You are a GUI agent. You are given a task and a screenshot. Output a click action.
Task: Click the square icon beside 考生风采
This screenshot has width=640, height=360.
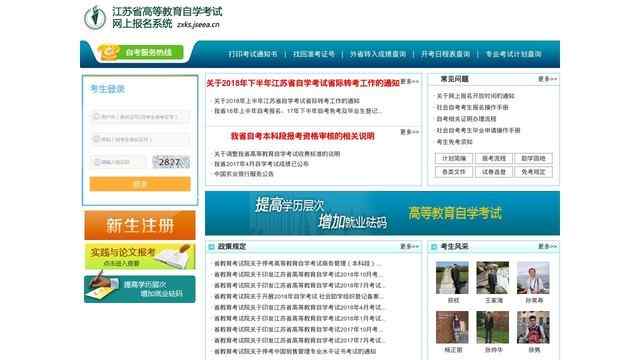434,247
